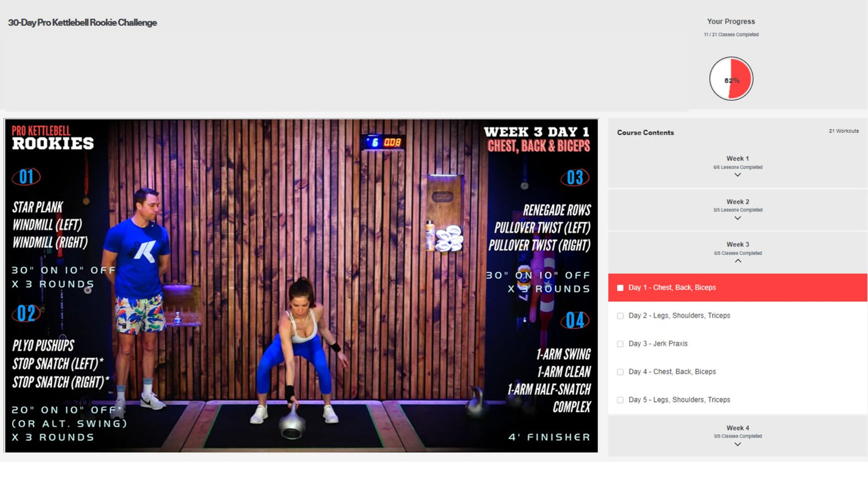Click the Course Contents header
Viewport: 868px width, 488px height.
coord(645,132)
